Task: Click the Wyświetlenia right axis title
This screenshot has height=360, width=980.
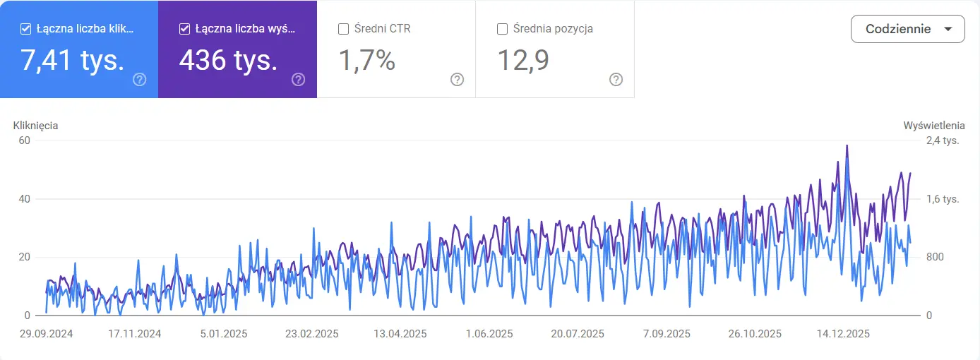Action: [x=934, y=126]
